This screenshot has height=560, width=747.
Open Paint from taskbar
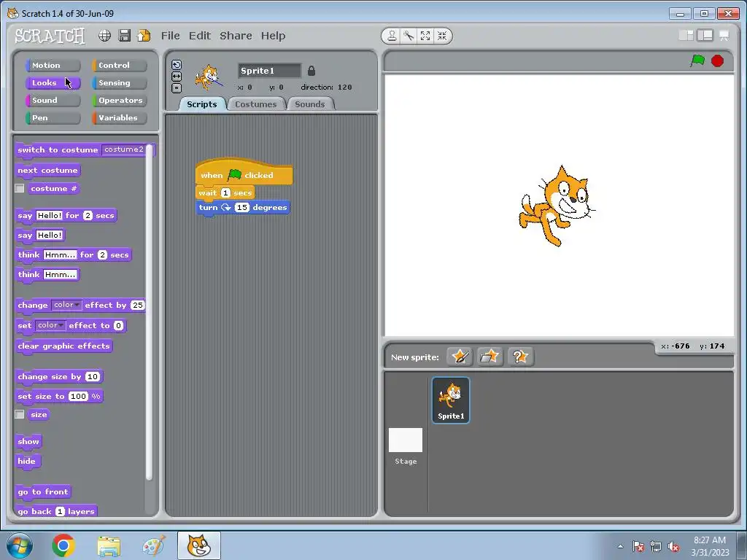(154, 545)
